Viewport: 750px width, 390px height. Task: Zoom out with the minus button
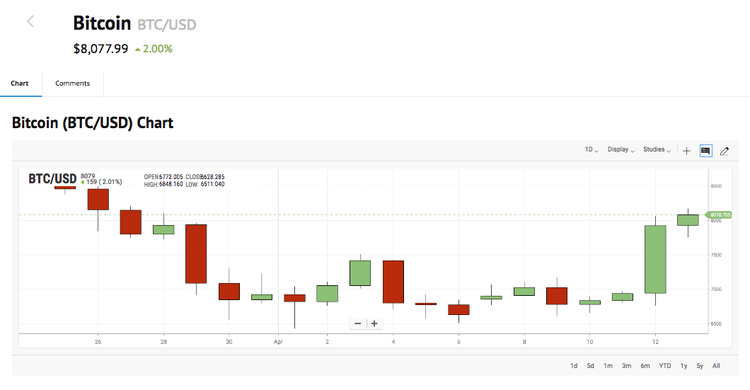(x=357, y=323)
